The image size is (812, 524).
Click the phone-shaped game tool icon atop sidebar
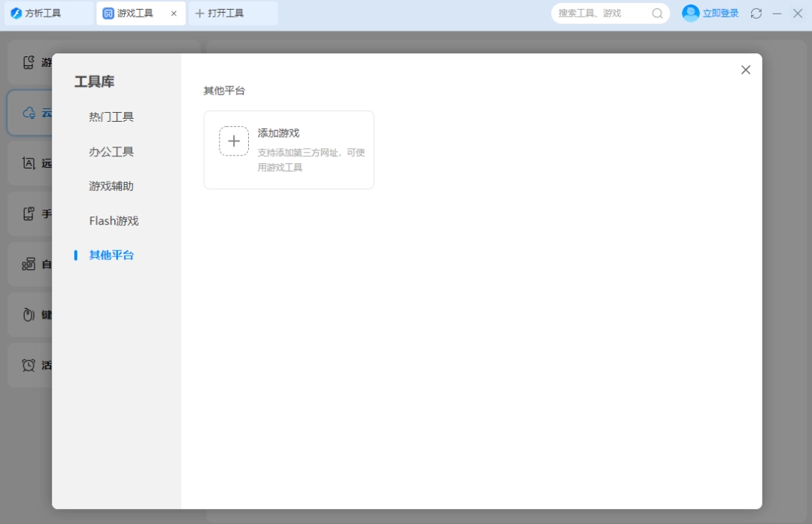tap(29, 62)
